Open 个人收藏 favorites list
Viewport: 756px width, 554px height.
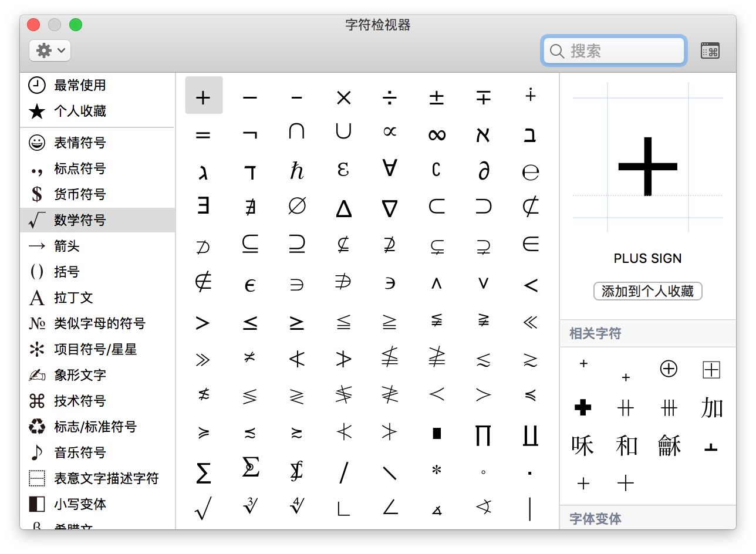(x=80, y=111)
